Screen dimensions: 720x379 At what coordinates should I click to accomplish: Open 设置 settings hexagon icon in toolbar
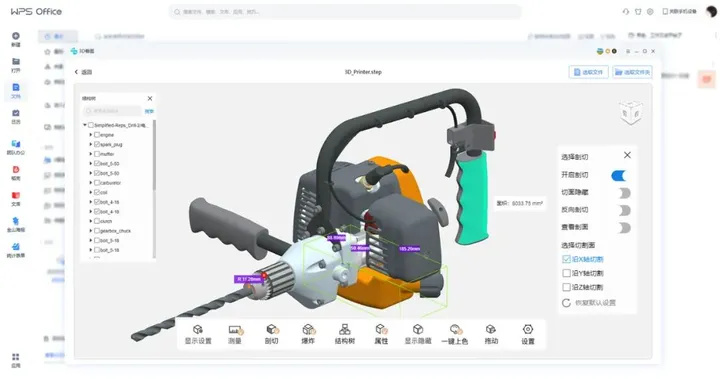pos(528,334)
